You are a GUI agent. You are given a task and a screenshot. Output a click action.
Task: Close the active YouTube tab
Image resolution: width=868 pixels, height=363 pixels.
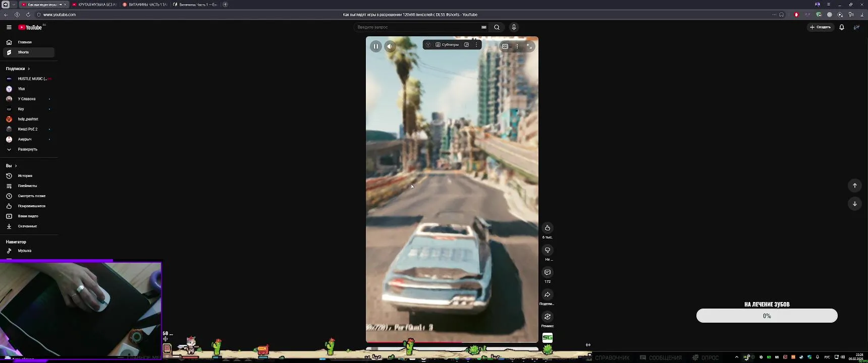point(65,5)
